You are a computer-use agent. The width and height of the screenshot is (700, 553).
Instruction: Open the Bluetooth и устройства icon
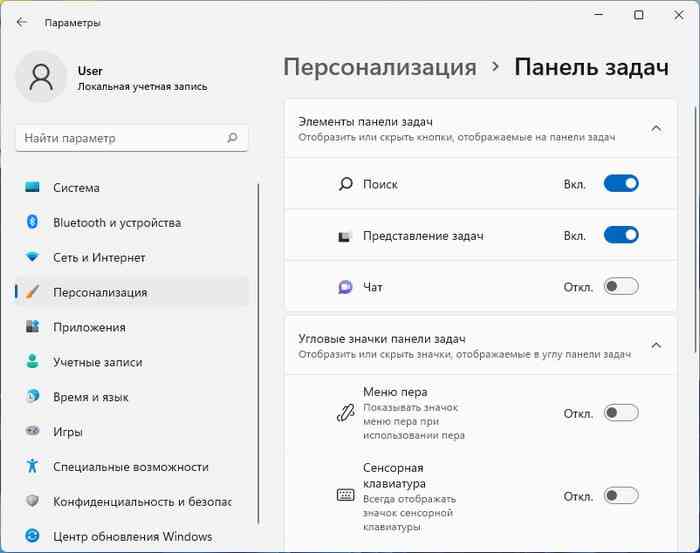pos(32,222)
